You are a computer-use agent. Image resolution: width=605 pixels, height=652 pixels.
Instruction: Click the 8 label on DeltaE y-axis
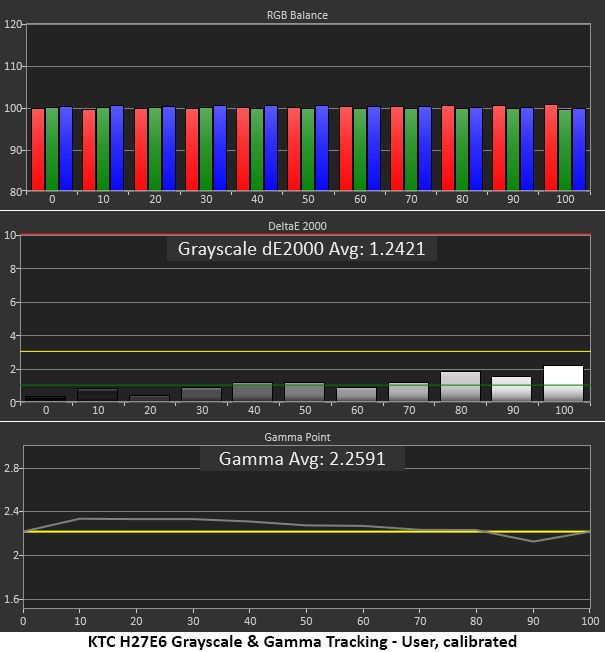click(13, 269)
